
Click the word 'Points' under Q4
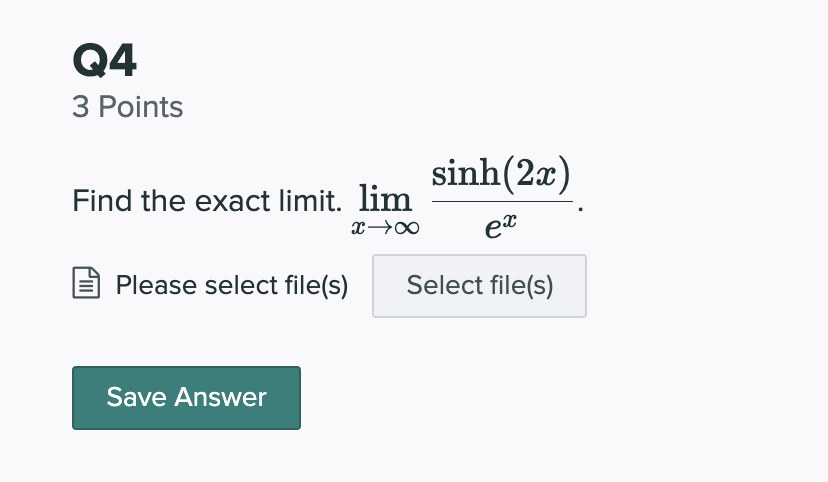pos(141,107)
